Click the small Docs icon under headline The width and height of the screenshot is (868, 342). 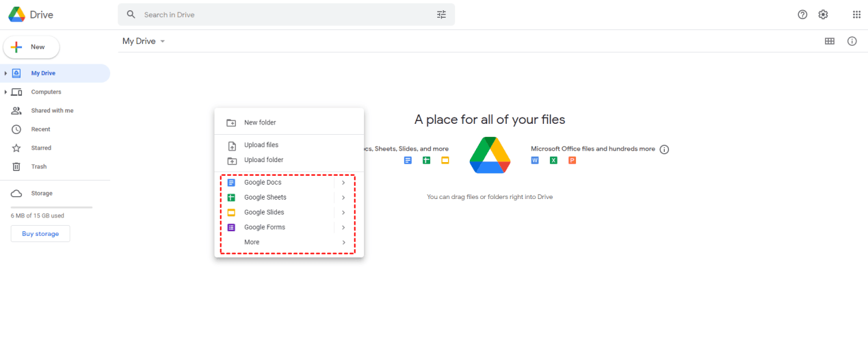click(408, 161)
